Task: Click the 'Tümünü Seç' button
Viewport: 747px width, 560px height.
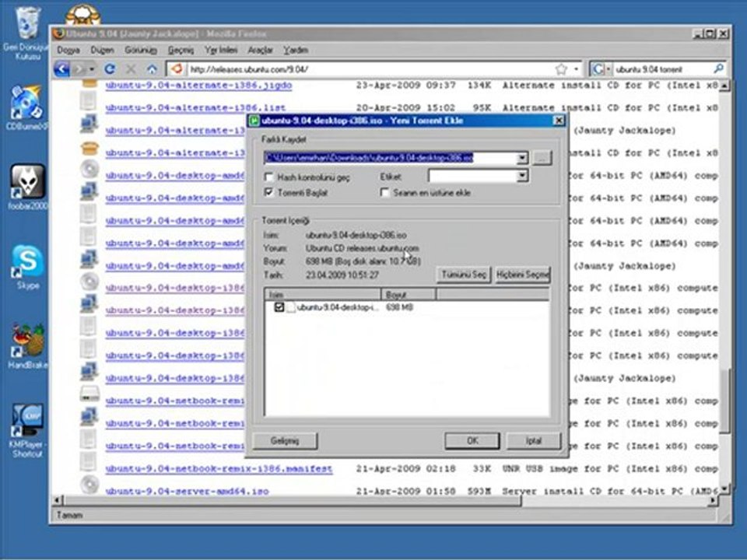Action: point(464,275)
